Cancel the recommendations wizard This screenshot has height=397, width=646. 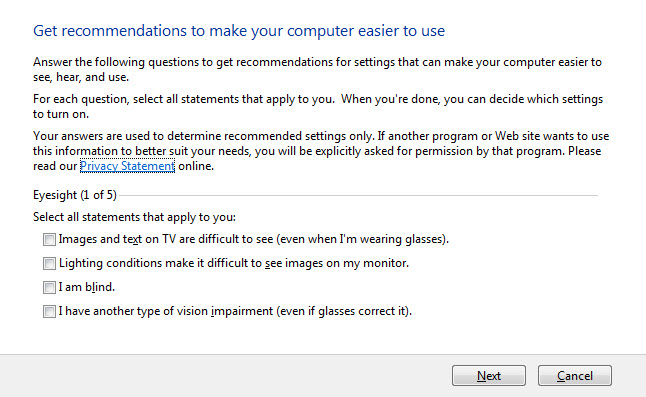[x=574, y=376]
